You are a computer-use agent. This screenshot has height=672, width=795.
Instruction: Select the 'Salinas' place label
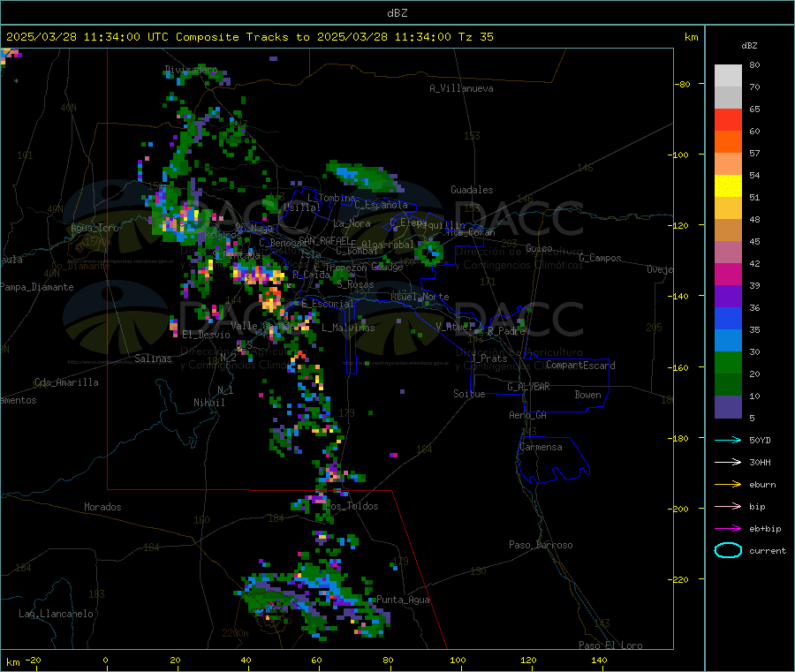pos(153,359)
